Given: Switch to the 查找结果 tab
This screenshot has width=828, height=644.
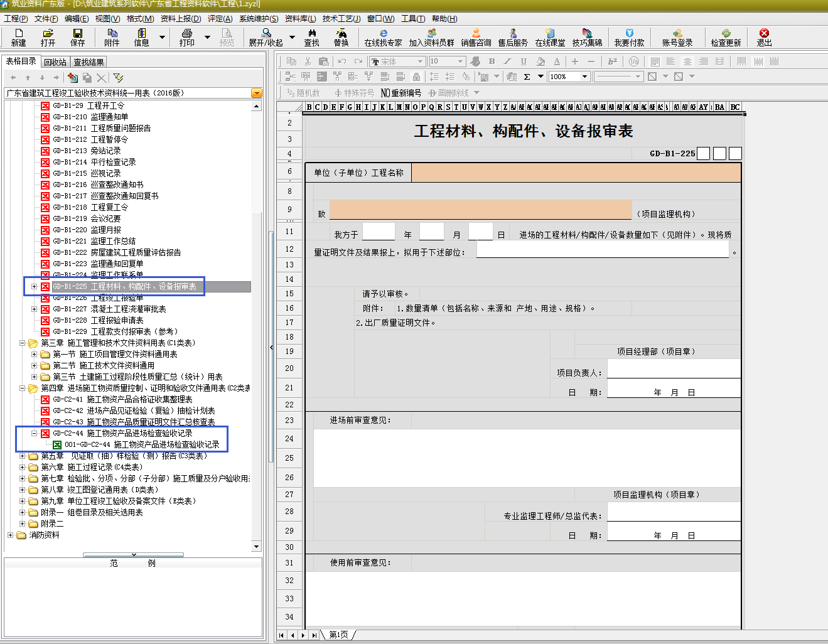Looking at the screenshot, I should click(x=89, y=62).
